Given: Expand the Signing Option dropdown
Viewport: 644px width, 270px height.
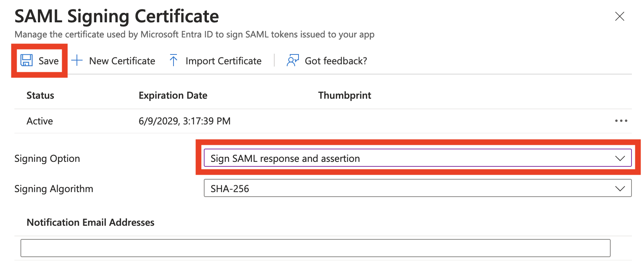Looking at the screenshot, I should click(417, 158).
